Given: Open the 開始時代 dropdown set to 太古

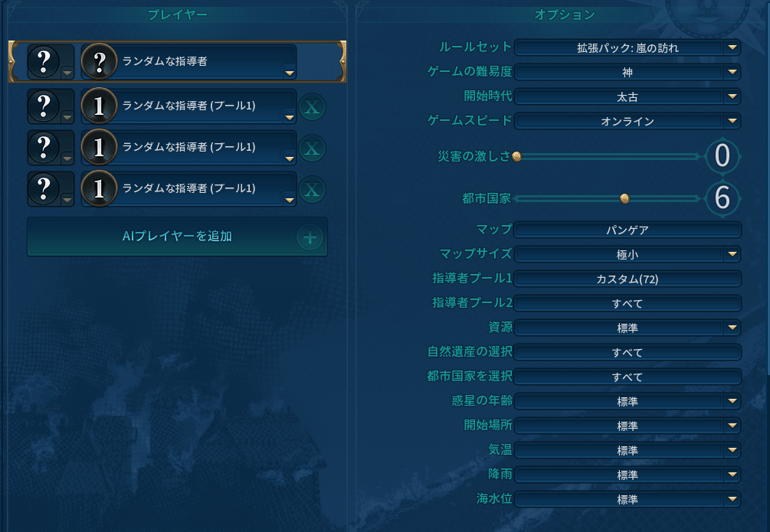Looking at the screenshot, I should coord(627,97).
